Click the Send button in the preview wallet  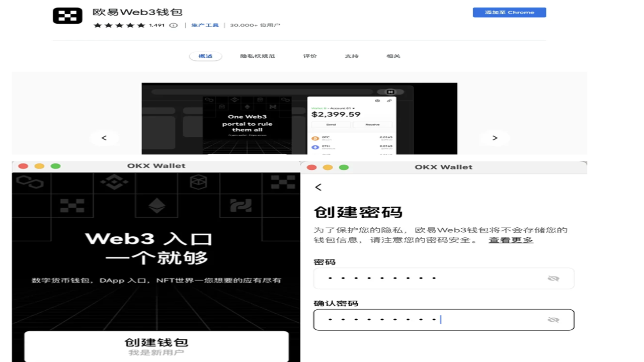(331, 124)
